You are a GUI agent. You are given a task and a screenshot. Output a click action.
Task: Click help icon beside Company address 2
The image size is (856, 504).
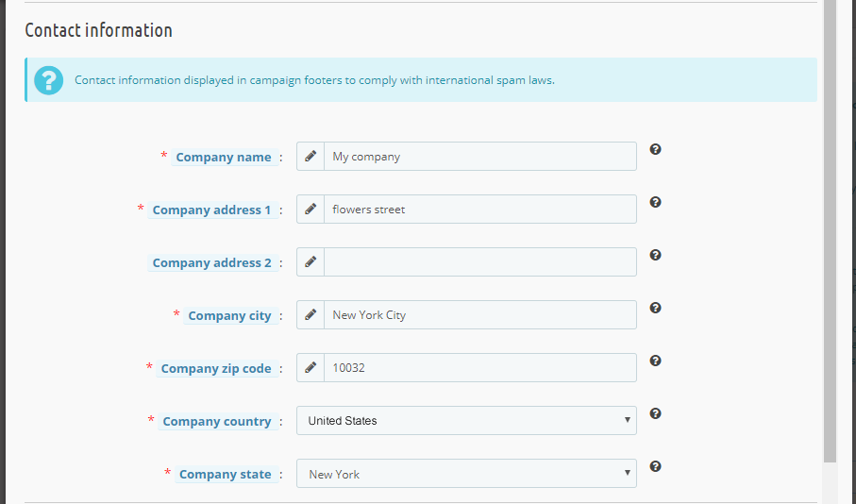(655, 255)
